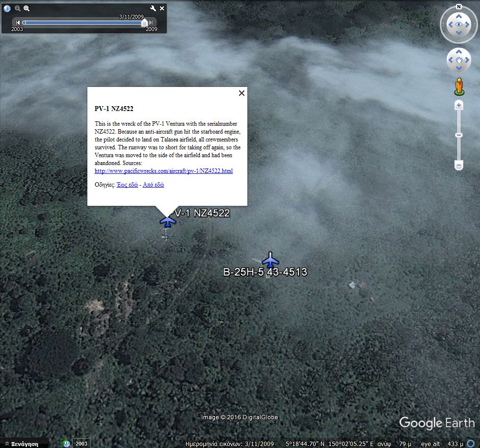Click the status bar clock icon
This screenshot has width=480, height=448.
tap(66, 444)
